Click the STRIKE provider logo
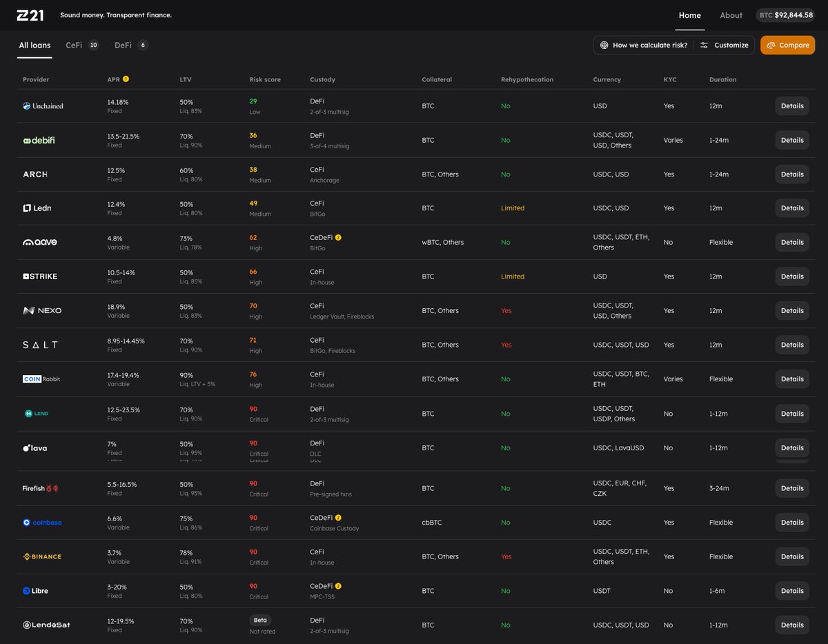Image resolution: width=828 pixels, height=644 pixels. (40, 276)
